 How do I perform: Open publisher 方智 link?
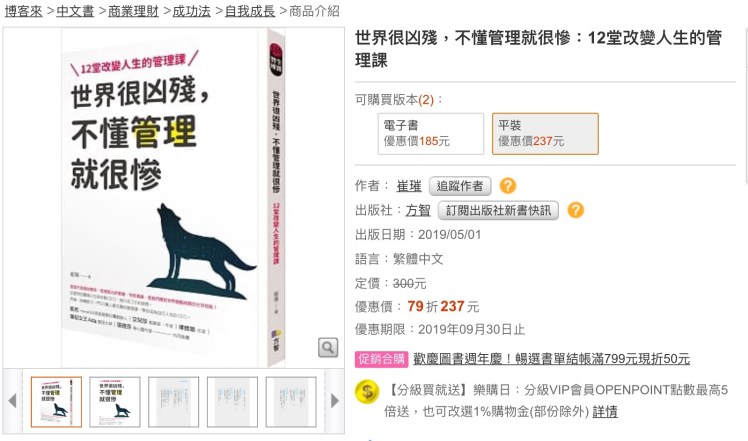pyautogui.click(x=418, y=210)
